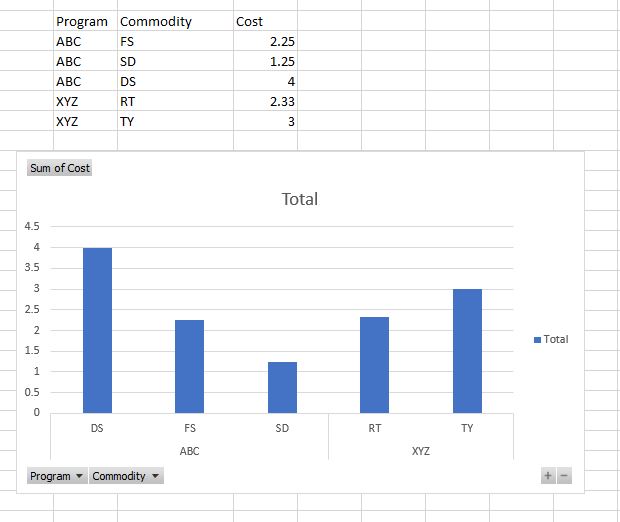
Task: Click the TY axis label
Action: coord(467,428)
